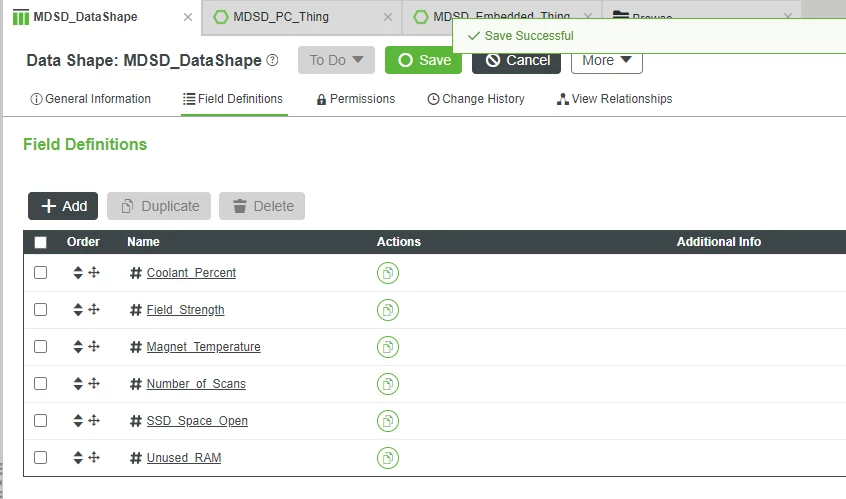Click the up-down reorder arrows for Unused_RAM
This screenshot has height=499, width=846.
pos(78,457)
